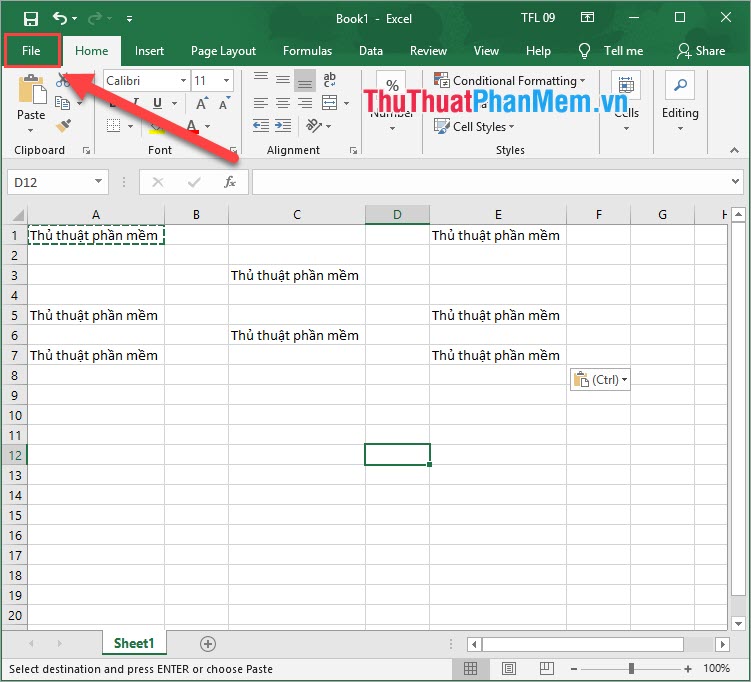Toggle Wrap Text option
Image resolution: width=751 pixels, height=682 pixels.
pyautogui.click(x=330, y=79)
